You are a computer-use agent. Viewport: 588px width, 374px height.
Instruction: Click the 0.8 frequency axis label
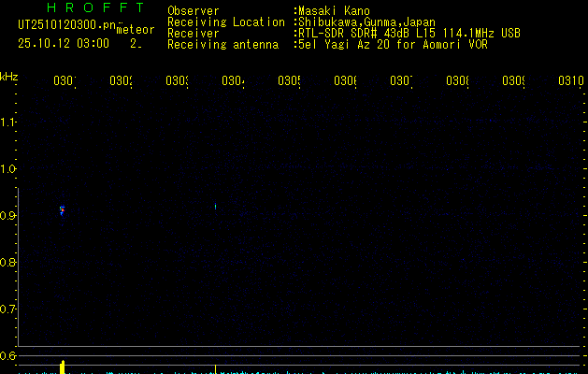[7, 262]
